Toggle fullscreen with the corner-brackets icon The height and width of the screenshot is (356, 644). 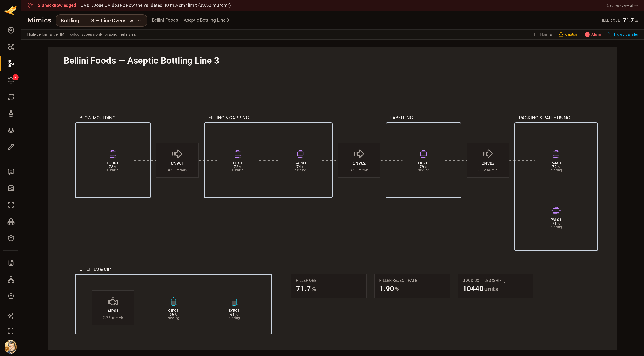pyautogui.click(x=11, y=331)
